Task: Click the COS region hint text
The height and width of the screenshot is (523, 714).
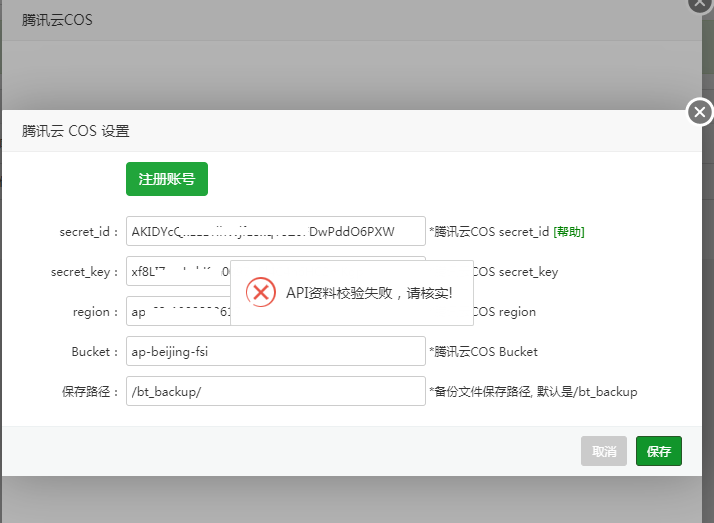Action: click(x=505, y=312)
